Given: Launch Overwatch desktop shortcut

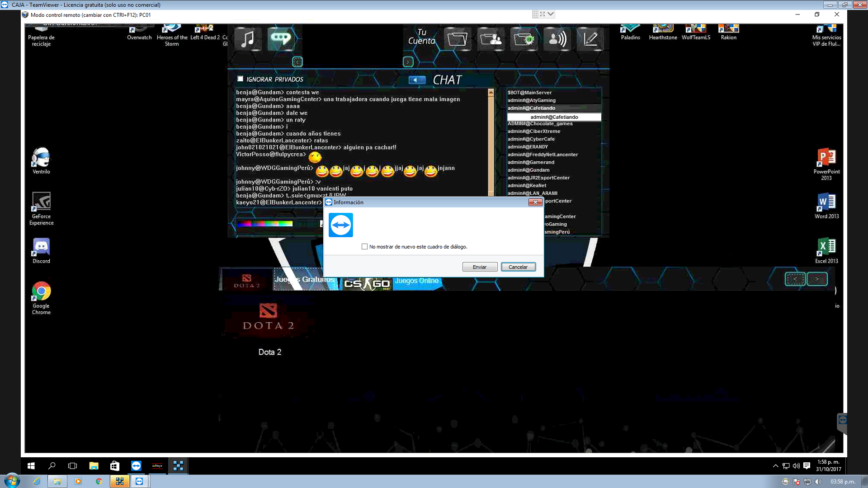Looking at the screenshot, I should click(139, 33).
